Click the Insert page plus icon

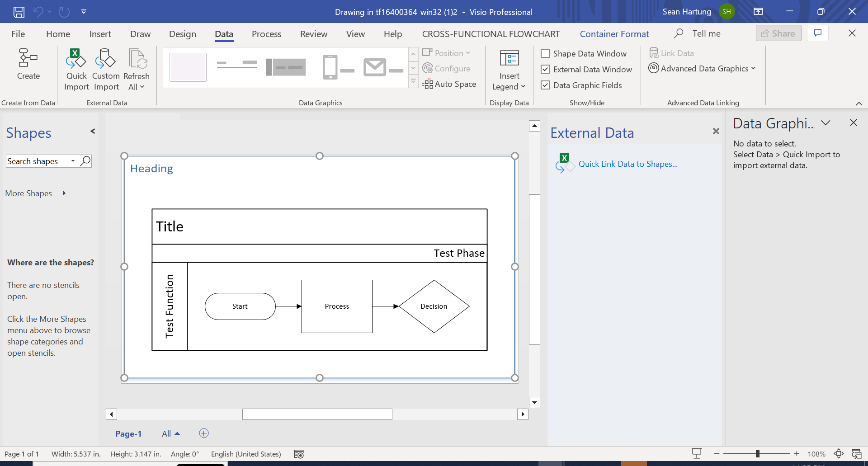pyautogui.click(x=204, y=433)
